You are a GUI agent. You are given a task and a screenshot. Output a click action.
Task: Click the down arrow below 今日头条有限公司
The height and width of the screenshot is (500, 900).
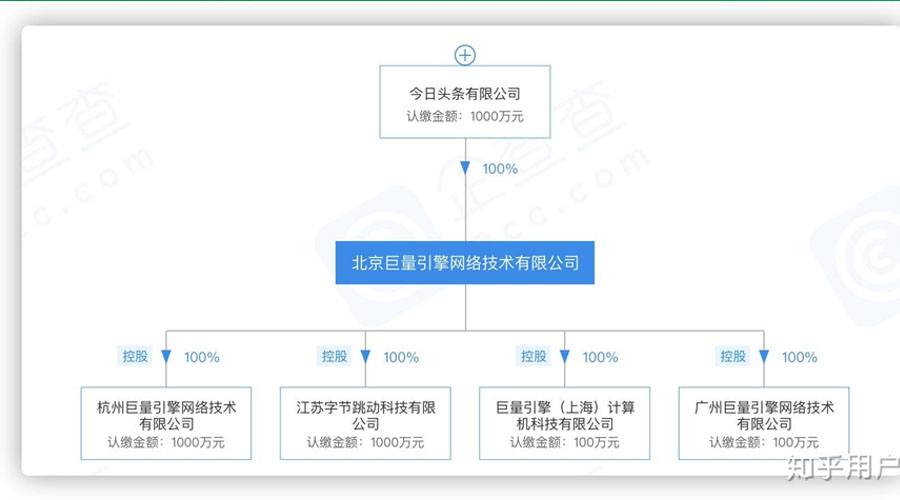(x=465, y=168)
